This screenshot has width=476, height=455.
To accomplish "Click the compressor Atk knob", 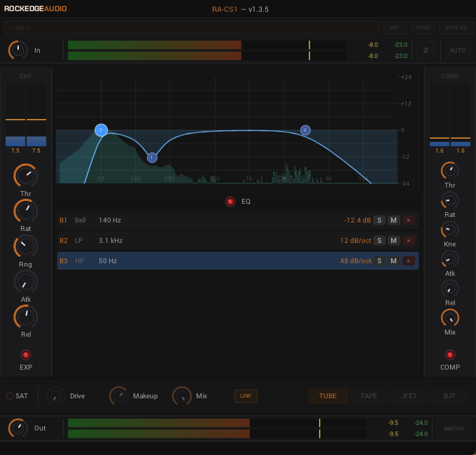I will pyautogui.click(x=449, y=259).
